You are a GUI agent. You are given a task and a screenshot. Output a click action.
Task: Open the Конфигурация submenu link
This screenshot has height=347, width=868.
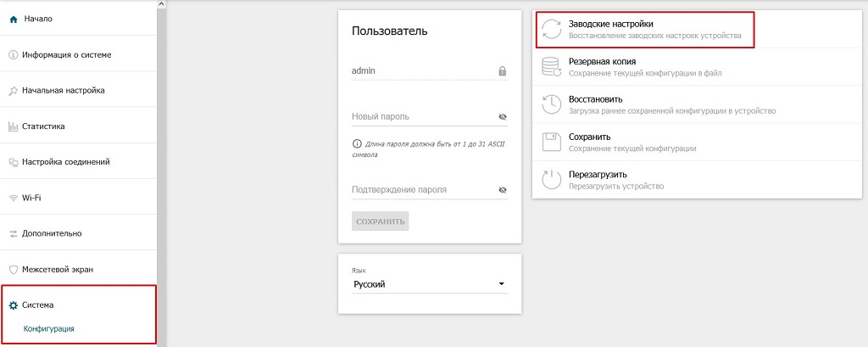click(48, 328)
